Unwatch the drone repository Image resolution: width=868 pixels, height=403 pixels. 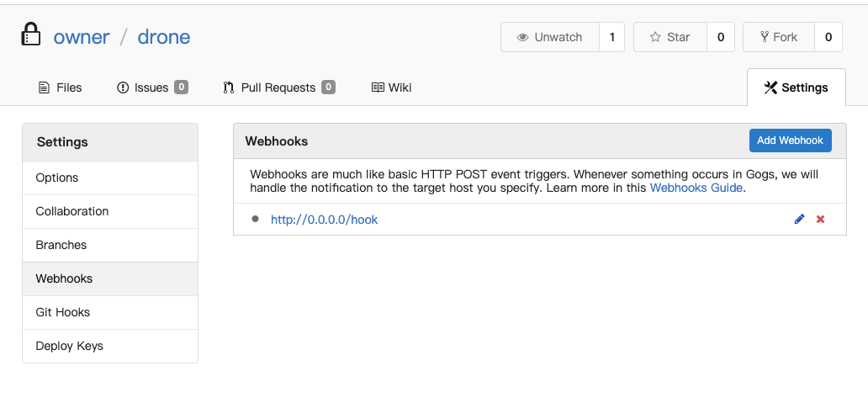550,37
